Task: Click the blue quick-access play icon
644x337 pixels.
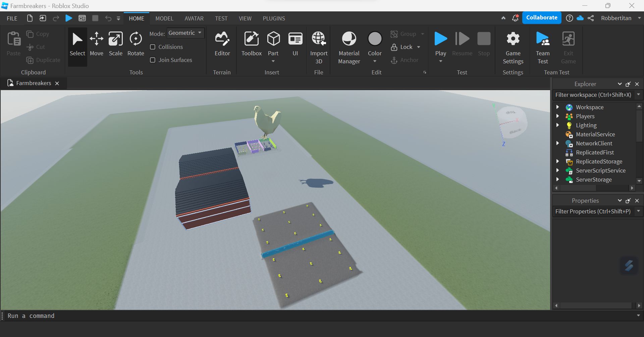Action: (69, 18)
